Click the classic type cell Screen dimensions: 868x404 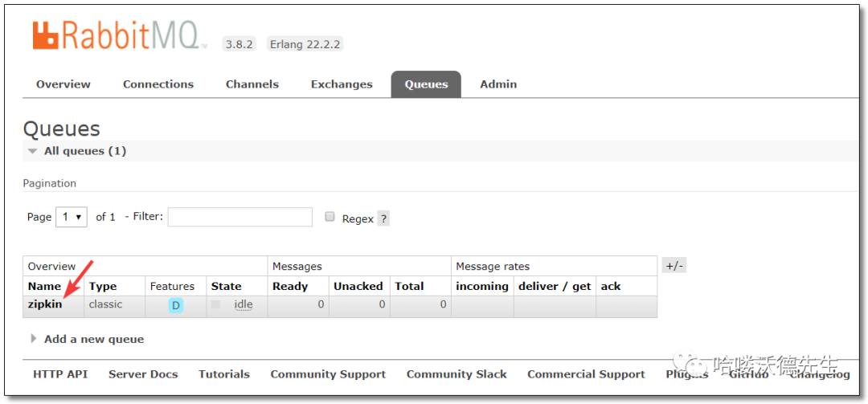click(106, 304)
